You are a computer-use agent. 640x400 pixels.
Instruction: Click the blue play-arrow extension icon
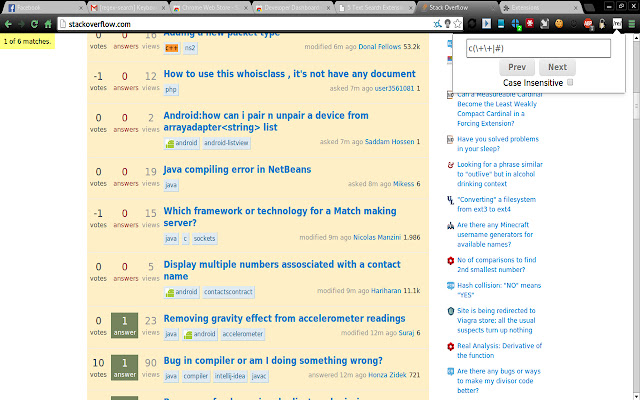487,22
